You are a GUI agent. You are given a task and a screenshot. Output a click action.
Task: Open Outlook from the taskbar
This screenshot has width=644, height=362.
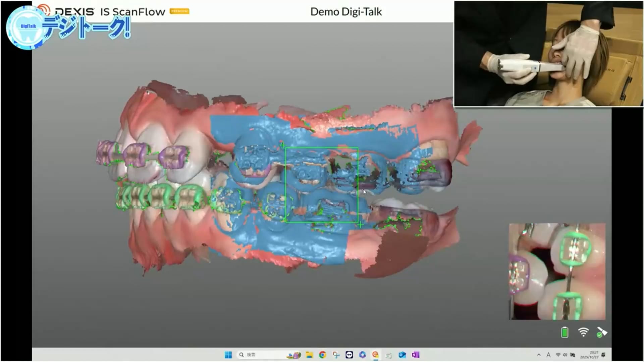(x=402, y=355)
